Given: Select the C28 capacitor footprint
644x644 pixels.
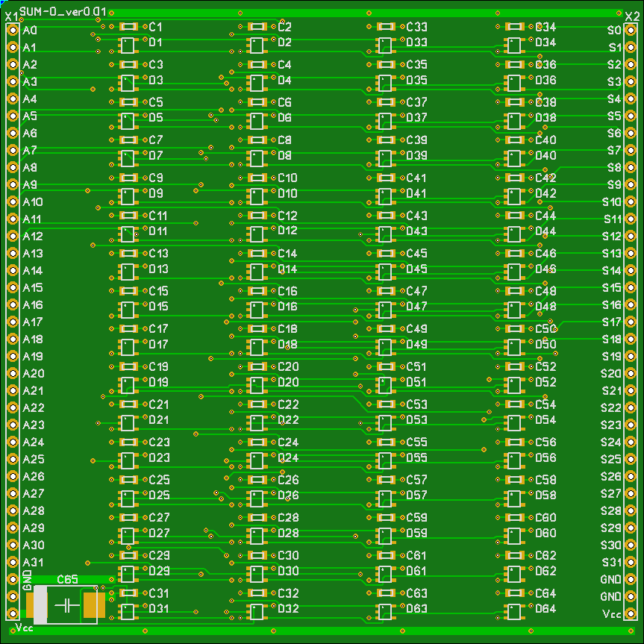Looking at the screenshot, I should coord(257,517).
